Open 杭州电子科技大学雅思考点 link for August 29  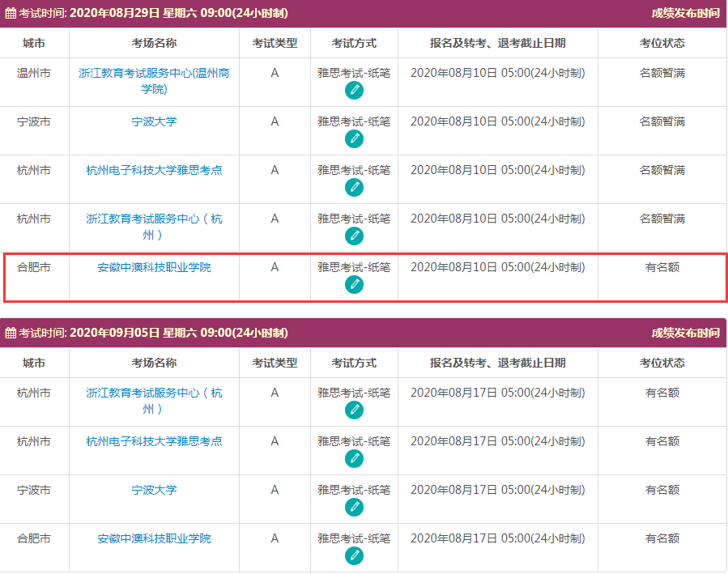point(154,170)
